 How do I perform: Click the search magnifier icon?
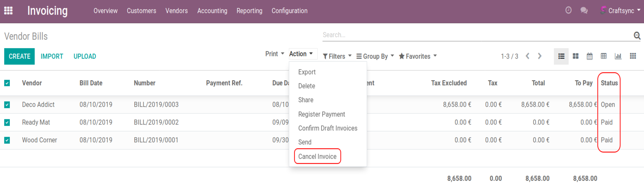pos(637,35)
